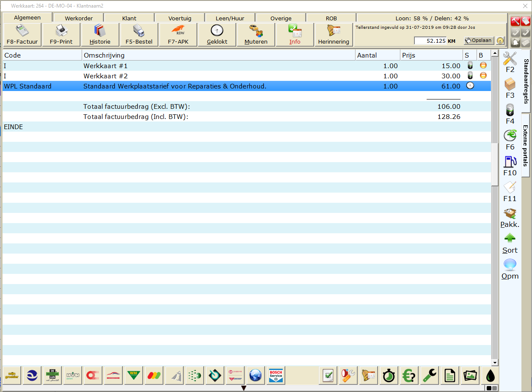Click the F5-Bestel truck button

pyautogui.click(x=139, y=35)
